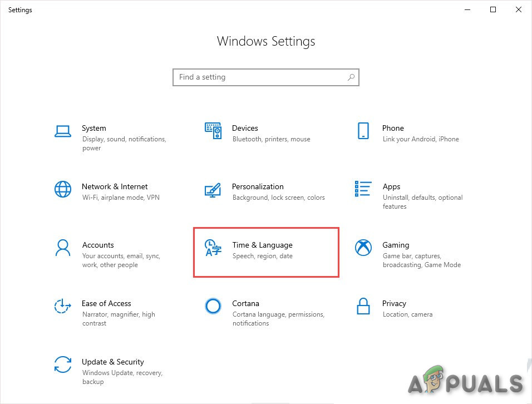
Task: Click the Cortana circle icon
Action: (x=213, y=306)
